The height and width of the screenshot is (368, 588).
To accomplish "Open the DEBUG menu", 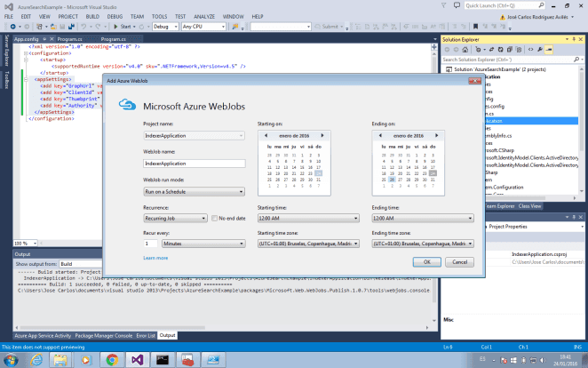I will (x=115, y=17).
